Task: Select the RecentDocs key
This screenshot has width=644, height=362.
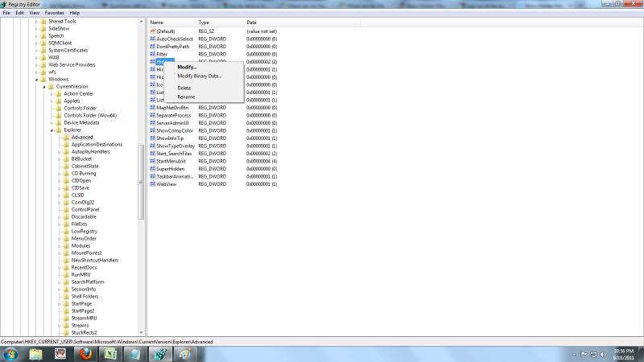Action: (x=85, y=268)
